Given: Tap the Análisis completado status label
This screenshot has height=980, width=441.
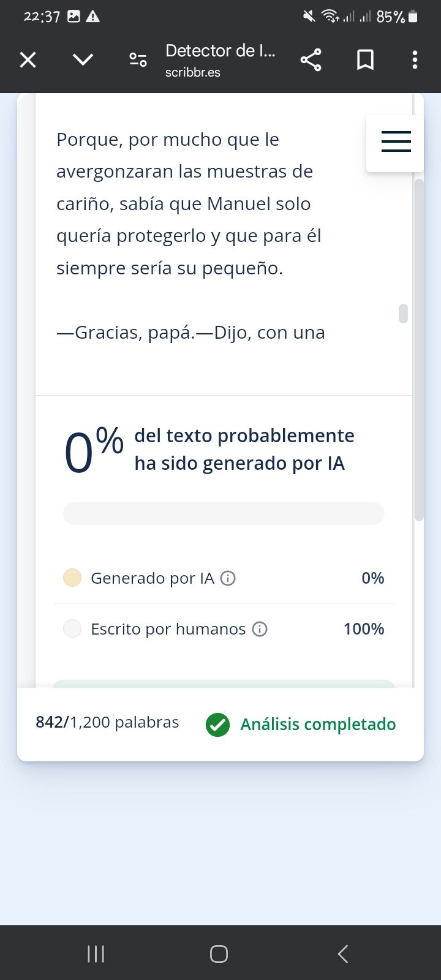Looking at the screenshot, I should (318, 724).
